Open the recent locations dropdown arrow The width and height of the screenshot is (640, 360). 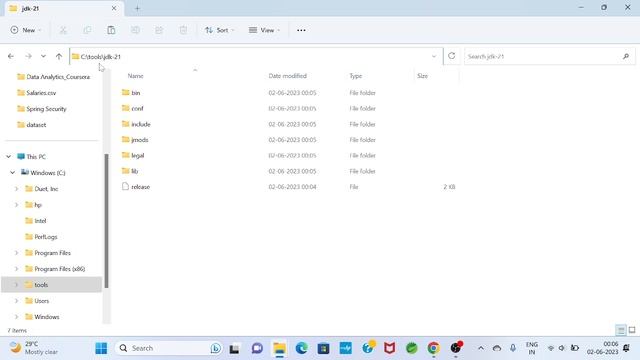pyautogui.click(x=43, y=56)
